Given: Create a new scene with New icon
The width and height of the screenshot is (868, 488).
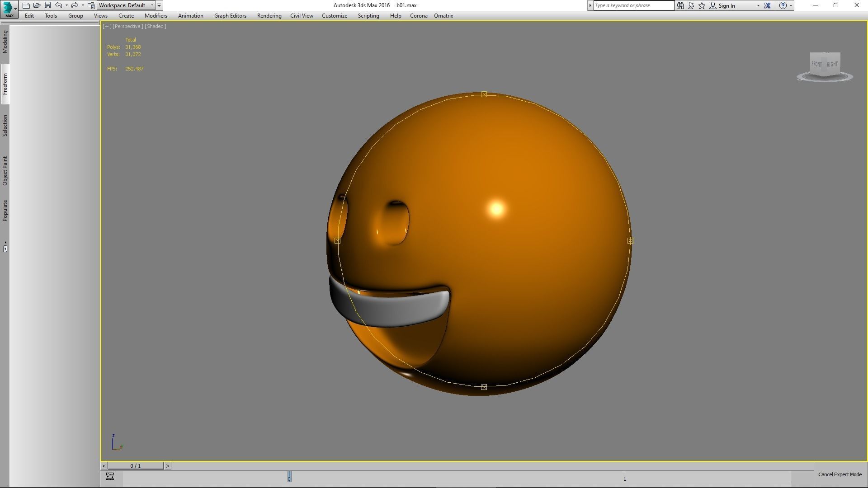Looking at the screenshot, I should pyautogui.click(x=26, y=5).
